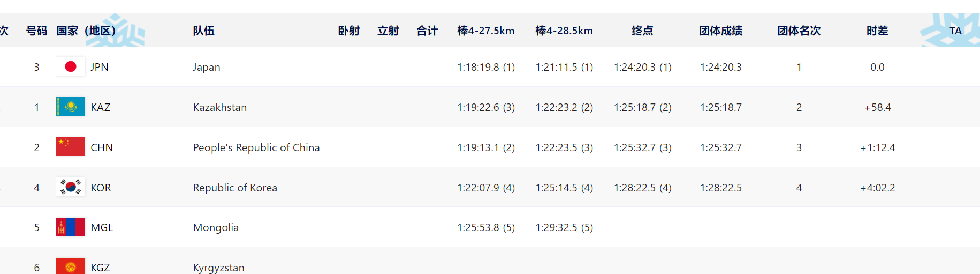The width and height of the screenshot is (980, 274).
Task: Select the 队伍 column header
Action: pos(204,31)
